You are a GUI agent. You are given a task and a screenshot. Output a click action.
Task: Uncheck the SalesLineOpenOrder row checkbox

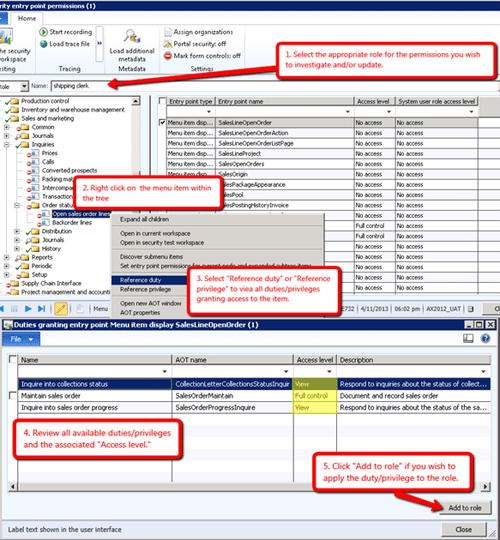click(162, 123)
